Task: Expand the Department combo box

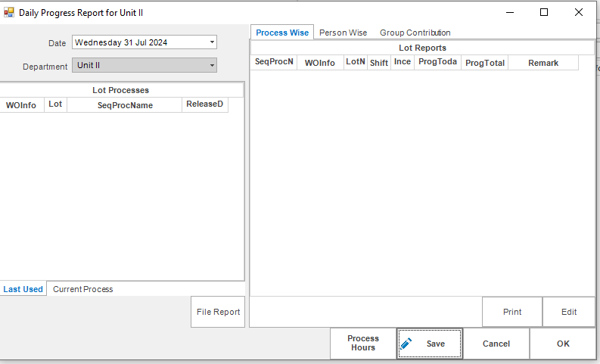Action: (x=212, y=66)
